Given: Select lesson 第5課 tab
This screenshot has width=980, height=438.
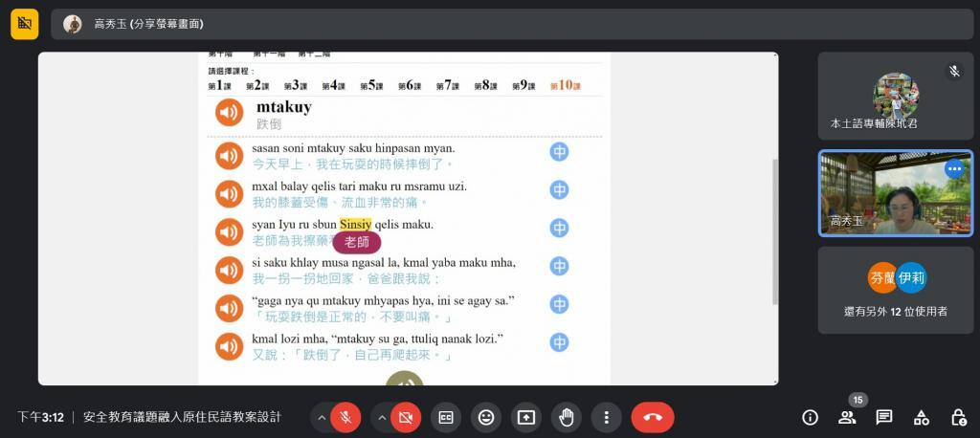Looking at the screenshot, I should click(371, 86).
